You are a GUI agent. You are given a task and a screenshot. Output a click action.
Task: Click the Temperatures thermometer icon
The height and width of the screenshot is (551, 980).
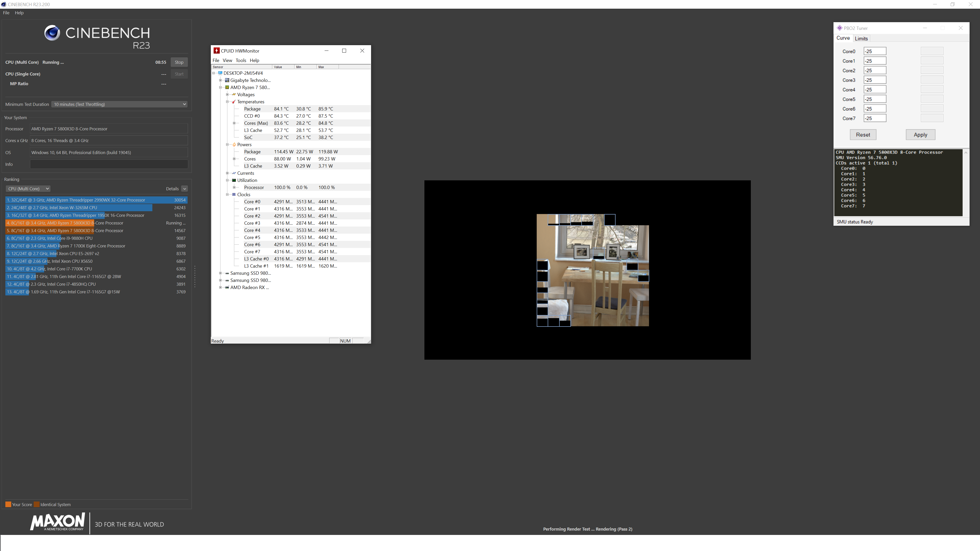point(234,102)
